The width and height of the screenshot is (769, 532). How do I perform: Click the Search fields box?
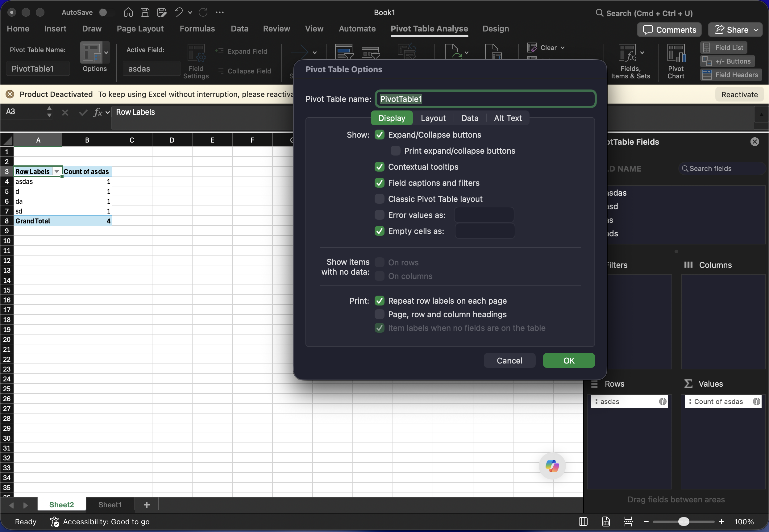coord(722,168)
